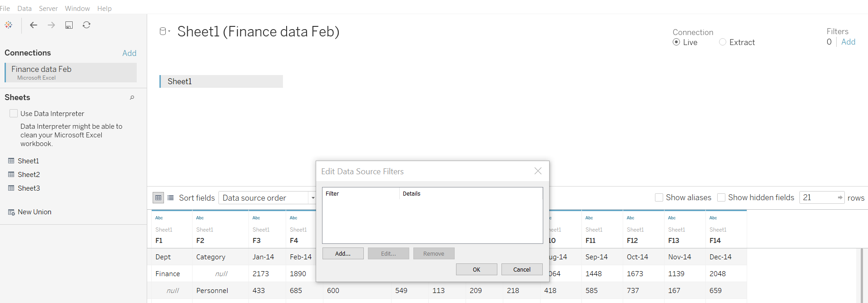Change the Abc data type of F11

click(589, 218)
